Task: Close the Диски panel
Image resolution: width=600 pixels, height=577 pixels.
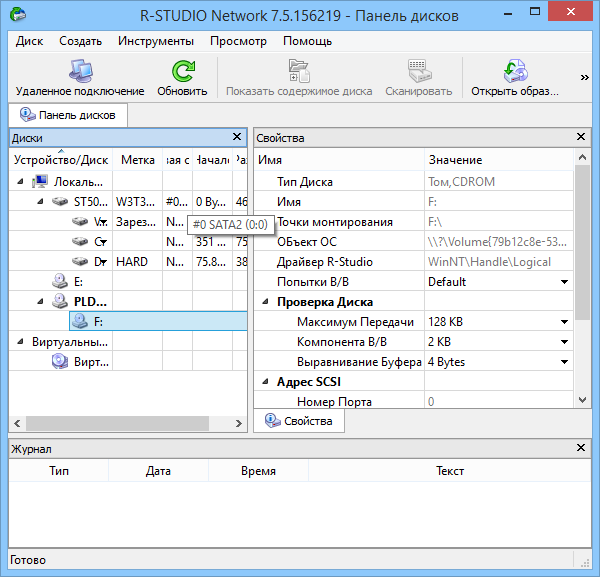Action: [237, 137]
